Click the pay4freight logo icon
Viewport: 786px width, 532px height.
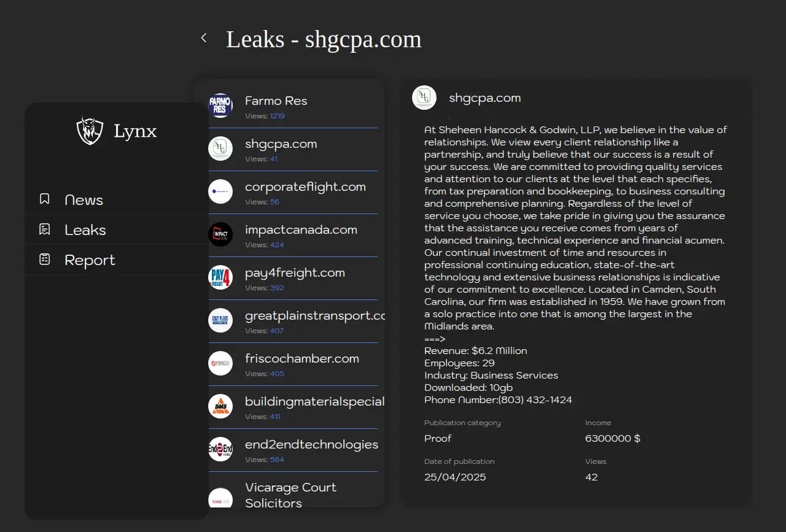coord(220,277)
